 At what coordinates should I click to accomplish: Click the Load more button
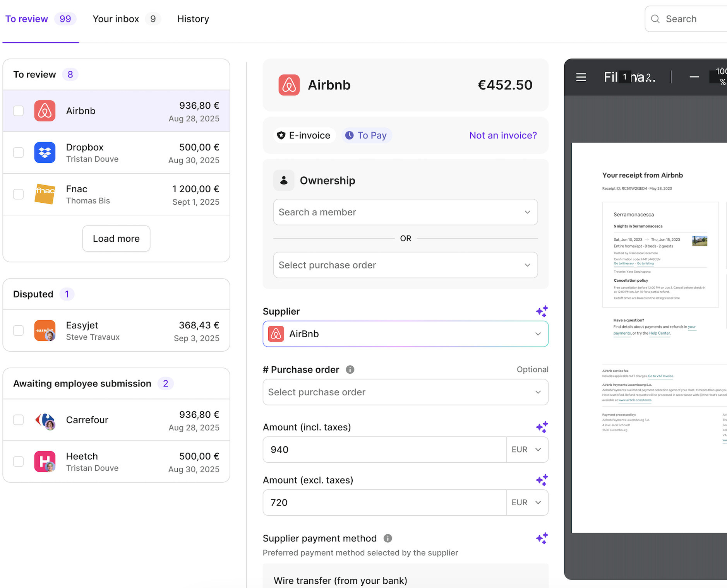coord(116,238)
